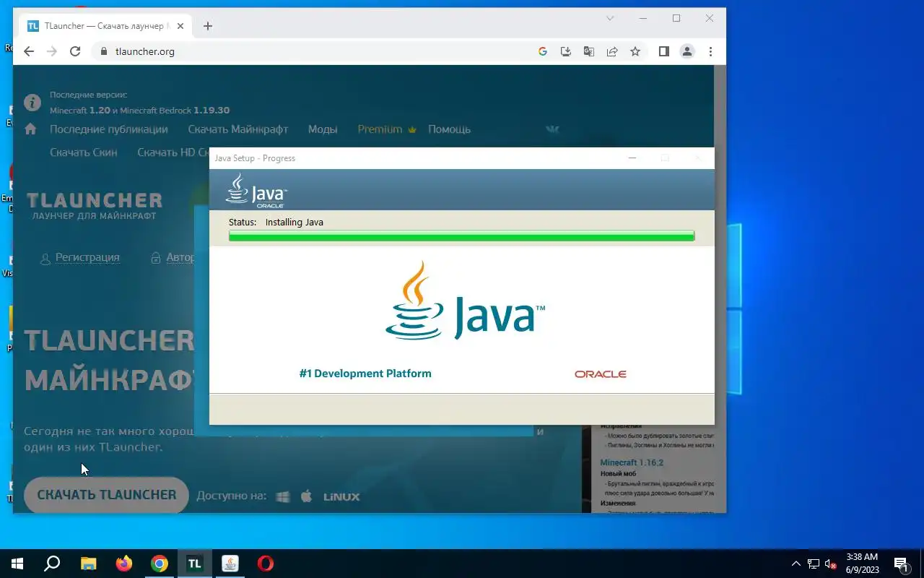The height and width of the screenshot is (578, 924).
Task: Click the '#1 Development Platform' text
Action: tap(365, 374)
